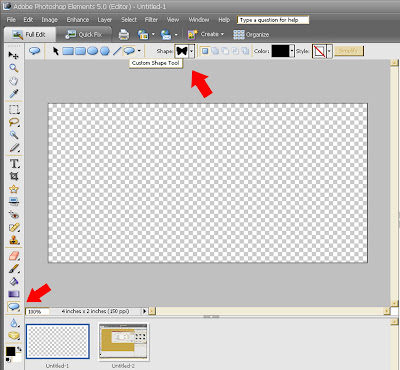
Task: Select the Hand tool
Action: pyautogui.click(x=13, y=81)
